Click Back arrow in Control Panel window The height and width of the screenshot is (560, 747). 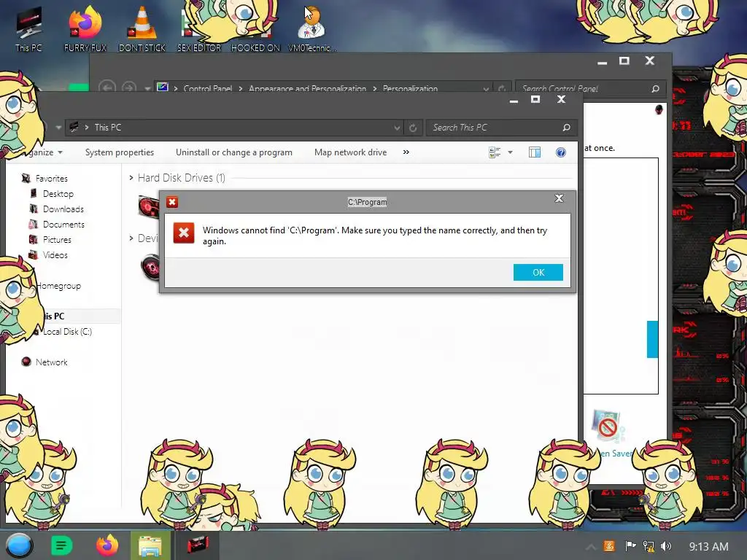(107, 87)
